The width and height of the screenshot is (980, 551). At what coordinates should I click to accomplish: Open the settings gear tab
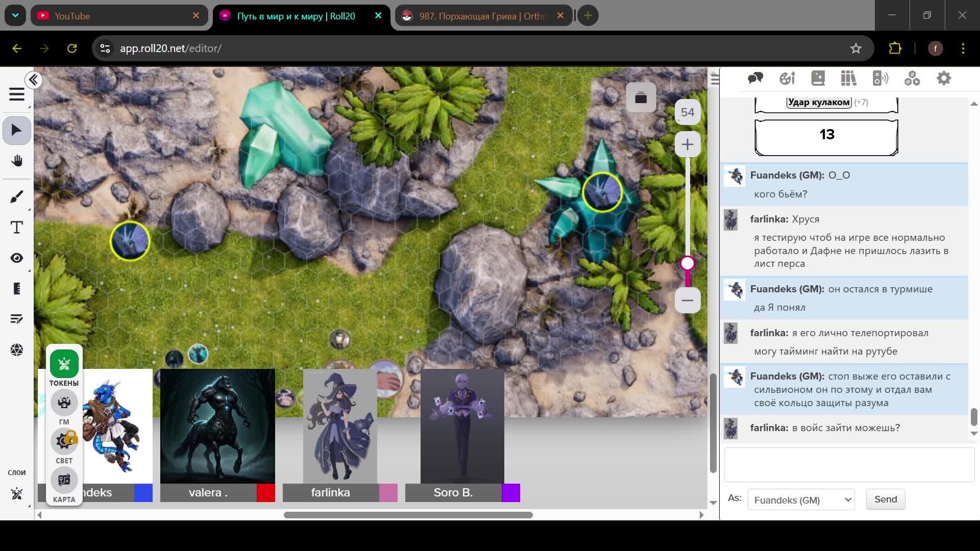944,78
